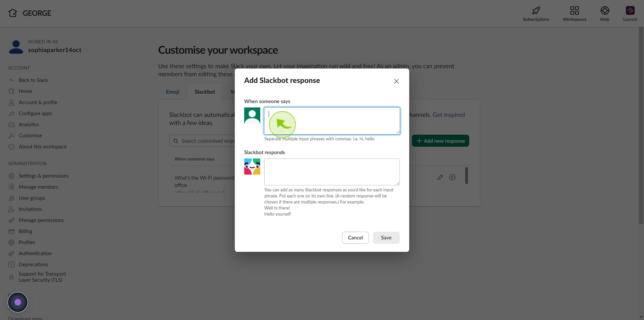Click the page vertical scrollbar

pos(641,125)
